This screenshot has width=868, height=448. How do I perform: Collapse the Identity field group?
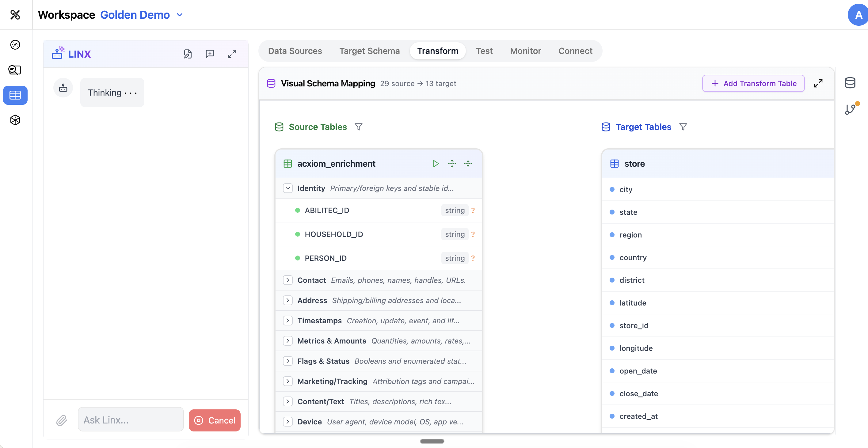point(287,188)
